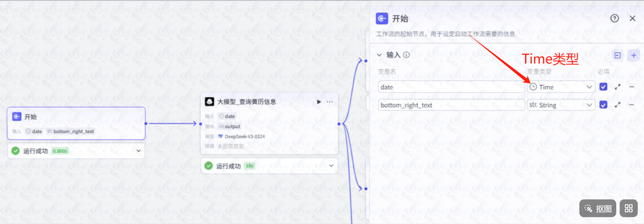Select the 开始 node on the canvas
Viewport: 644px width, 224px height.
coord(76,117)
